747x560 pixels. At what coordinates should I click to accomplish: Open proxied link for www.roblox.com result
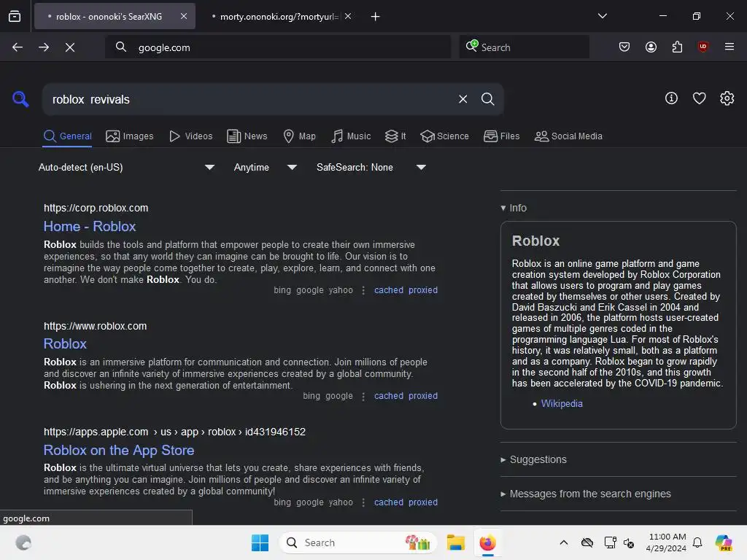[423, 396]
